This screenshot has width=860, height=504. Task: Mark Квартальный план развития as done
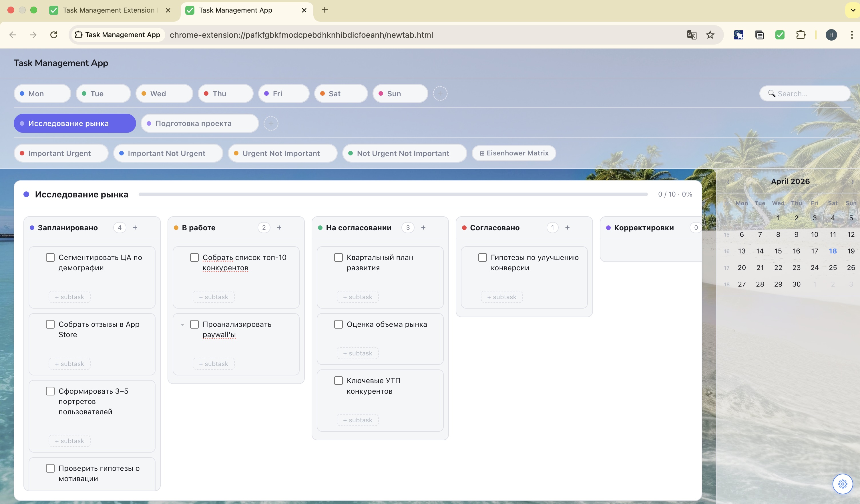pyautogui.click(x=338, y=257)
